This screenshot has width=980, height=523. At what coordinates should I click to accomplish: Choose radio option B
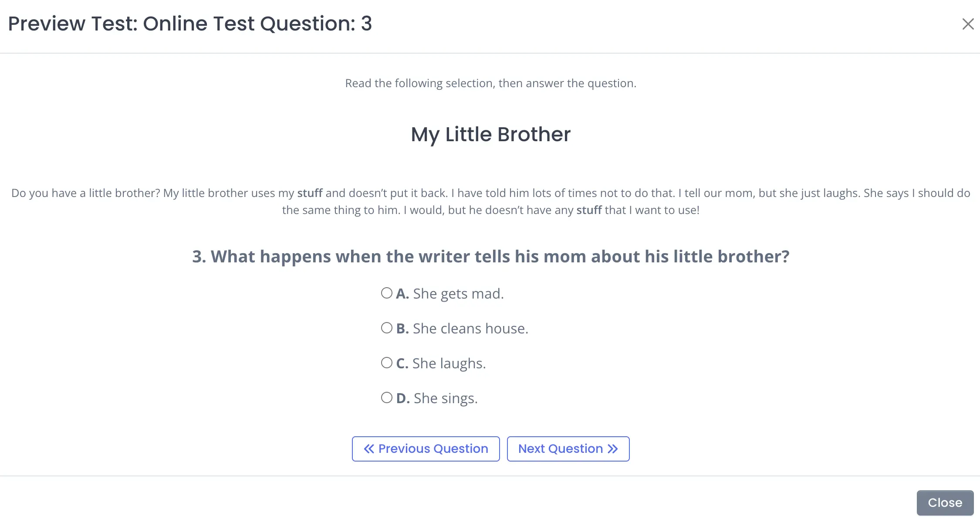pyautogui.click(x=387, y=328)
